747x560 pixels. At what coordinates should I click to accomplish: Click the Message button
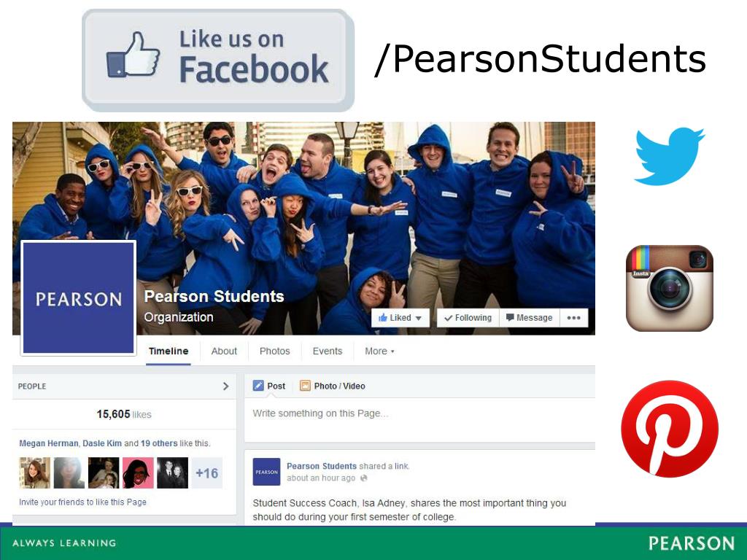pos(530,318)
